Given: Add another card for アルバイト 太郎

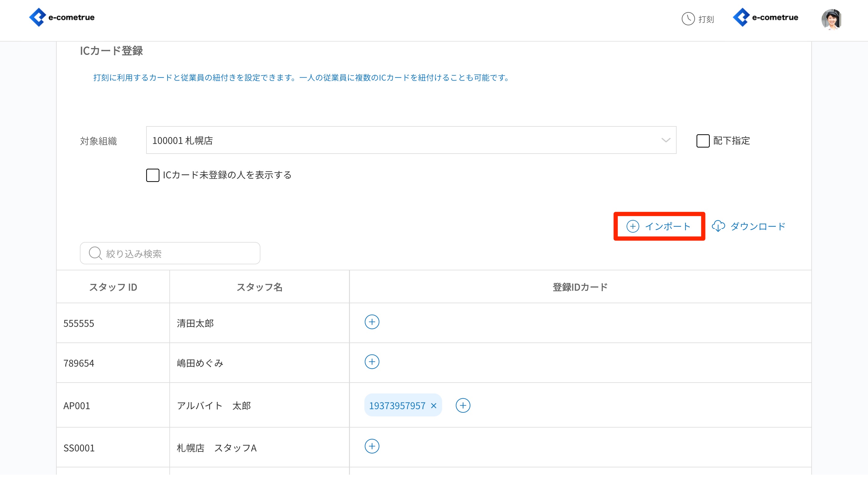Looking at the screenshot, I should [463, 406].
